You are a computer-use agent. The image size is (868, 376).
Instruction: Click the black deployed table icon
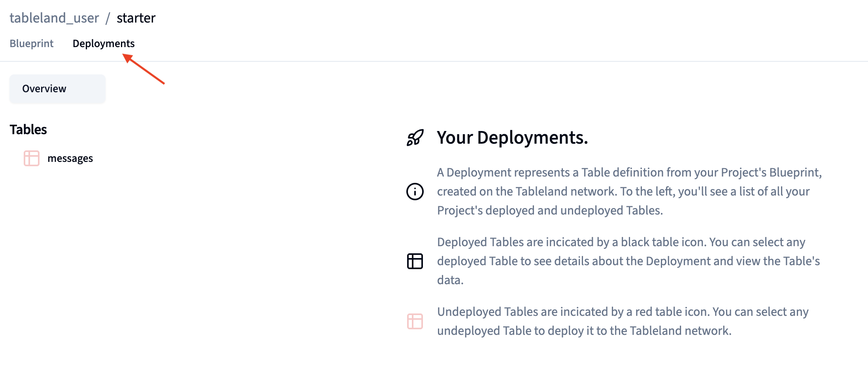tap(415, 261)
